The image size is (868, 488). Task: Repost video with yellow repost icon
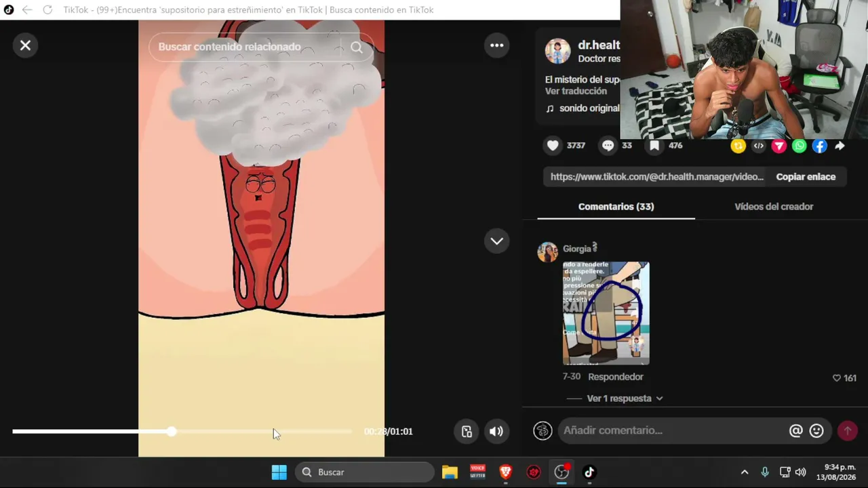point(738,146)
